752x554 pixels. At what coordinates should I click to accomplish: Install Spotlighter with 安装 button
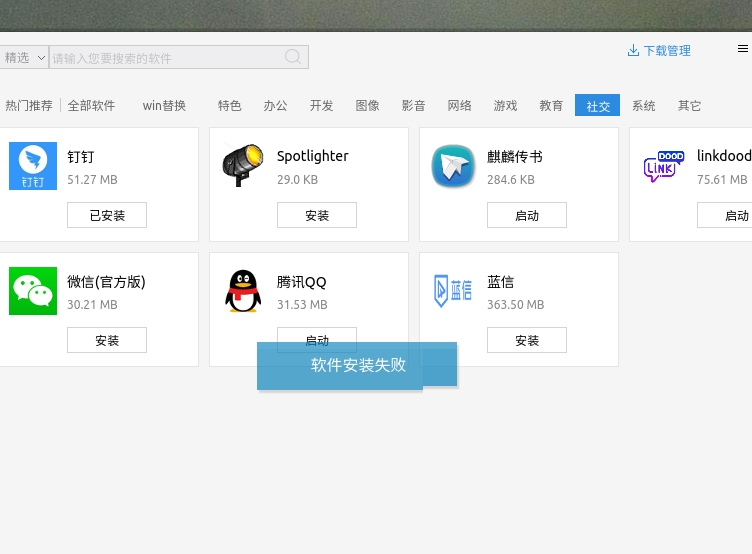[x=317, y=215]
